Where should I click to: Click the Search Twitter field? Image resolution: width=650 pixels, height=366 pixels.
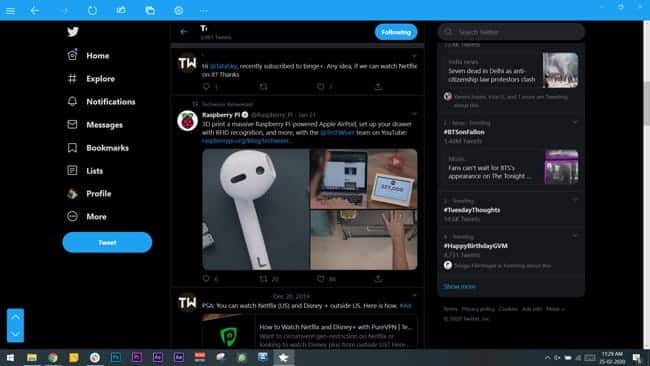pyautogui.click(x=511, y=32)
